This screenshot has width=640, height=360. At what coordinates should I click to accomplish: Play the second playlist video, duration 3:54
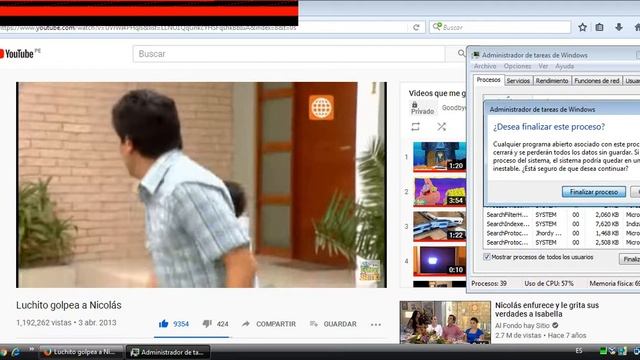click(439, 192)
